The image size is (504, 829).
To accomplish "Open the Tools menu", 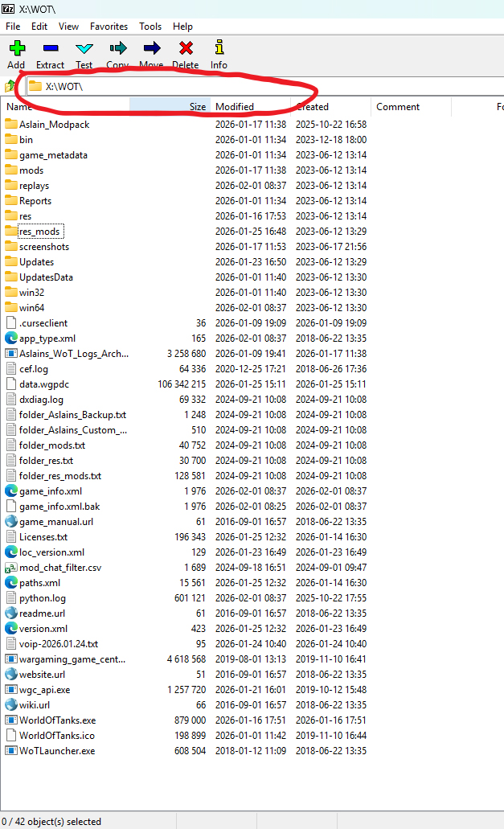I will coord(150,27).
